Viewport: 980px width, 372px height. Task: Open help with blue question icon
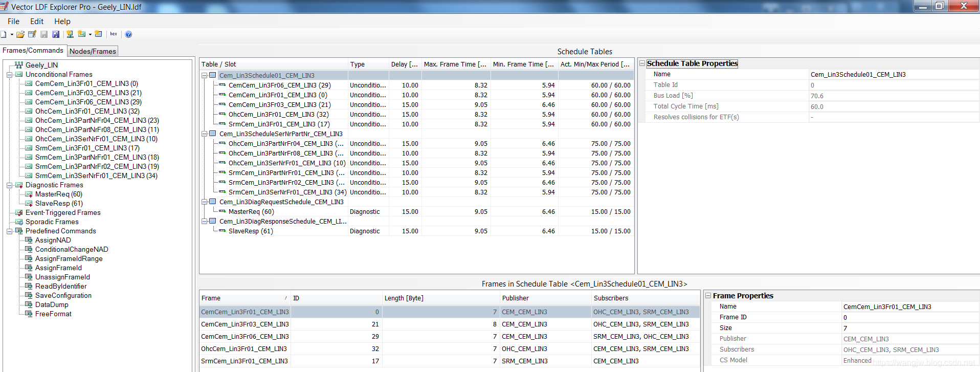coord(128,34)
